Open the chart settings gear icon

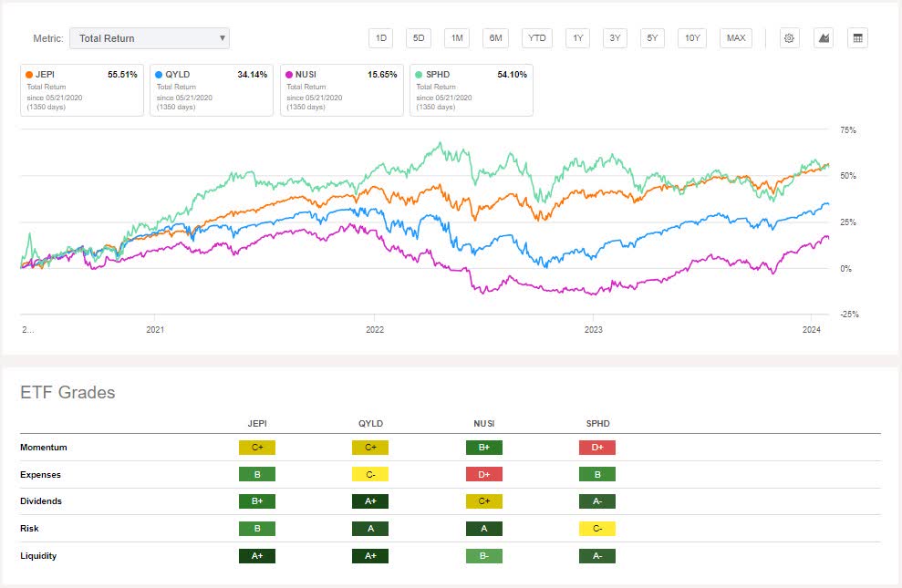coord(789,38)
